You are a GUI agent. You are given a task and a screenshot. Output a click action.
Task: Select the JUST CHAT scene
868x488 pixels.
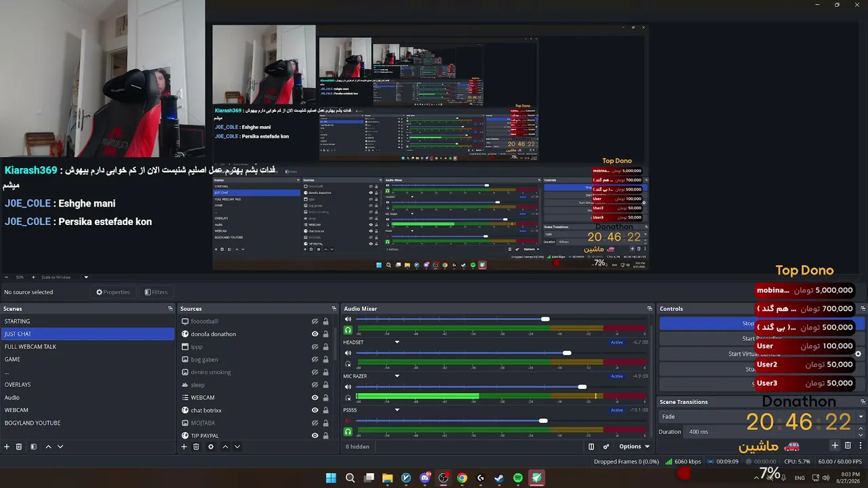[x=87, y=334]
